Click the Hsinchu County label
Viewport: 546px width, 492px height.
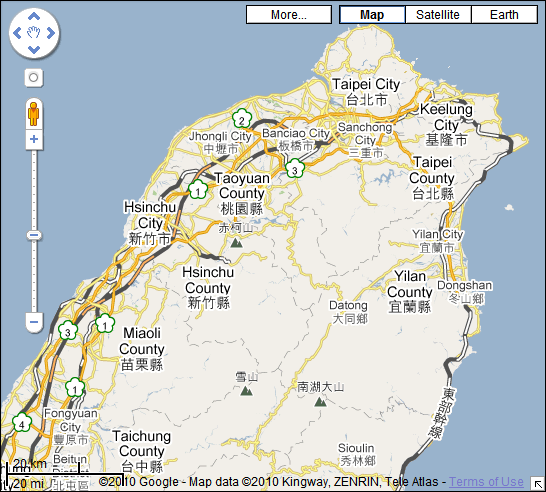point(208,288)
